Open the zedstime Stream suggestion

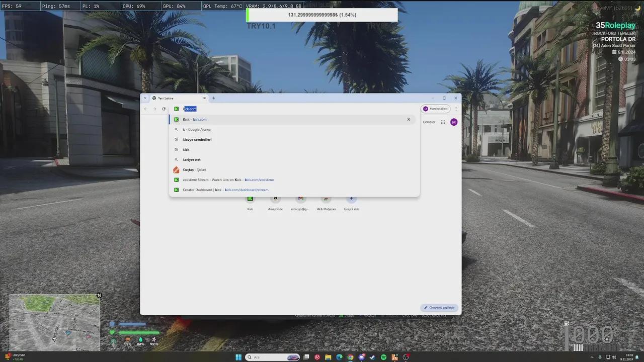click(x=294, y=179)
